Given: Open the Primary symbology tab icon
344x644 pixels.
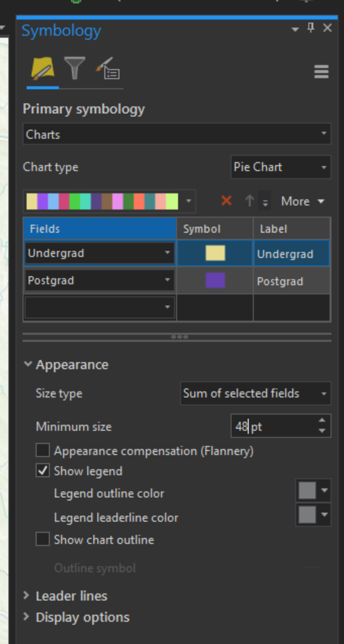Looking at the screenshot, I should [x=42, y=69].
